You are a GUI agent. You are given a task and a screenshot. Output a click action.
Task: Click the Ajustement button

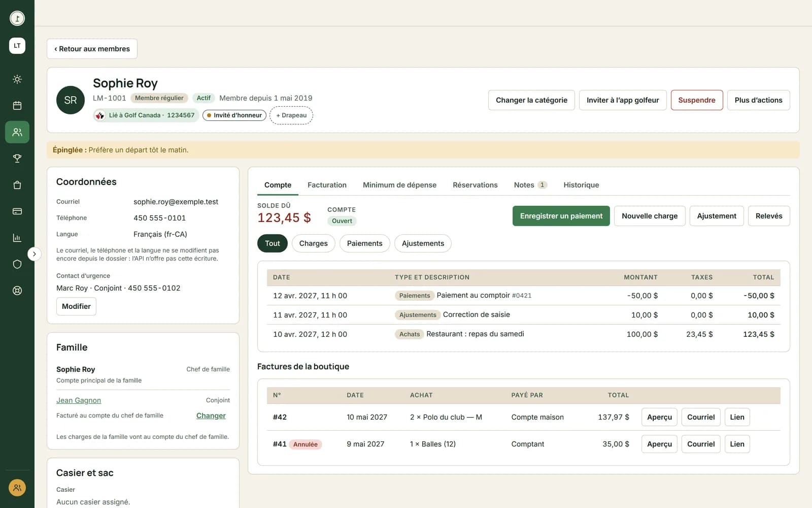click(x=717, y=216)
